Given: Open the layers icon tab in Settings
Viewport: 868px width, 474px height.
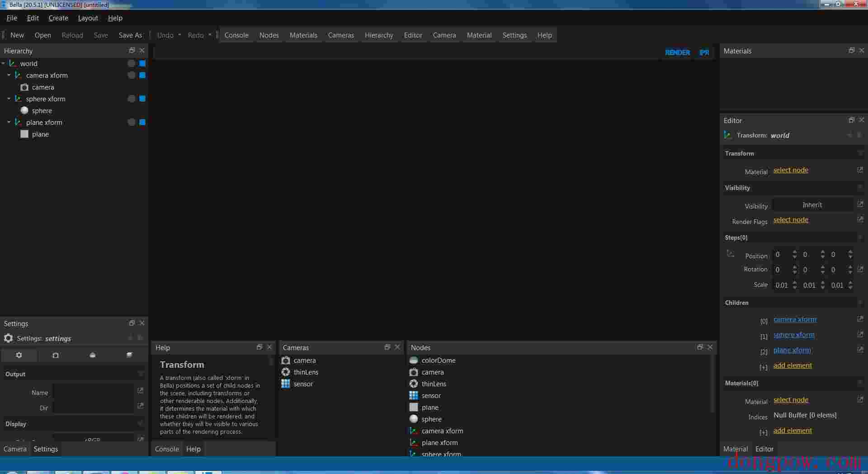Looking at the screenshot, I should pos(129,355).
